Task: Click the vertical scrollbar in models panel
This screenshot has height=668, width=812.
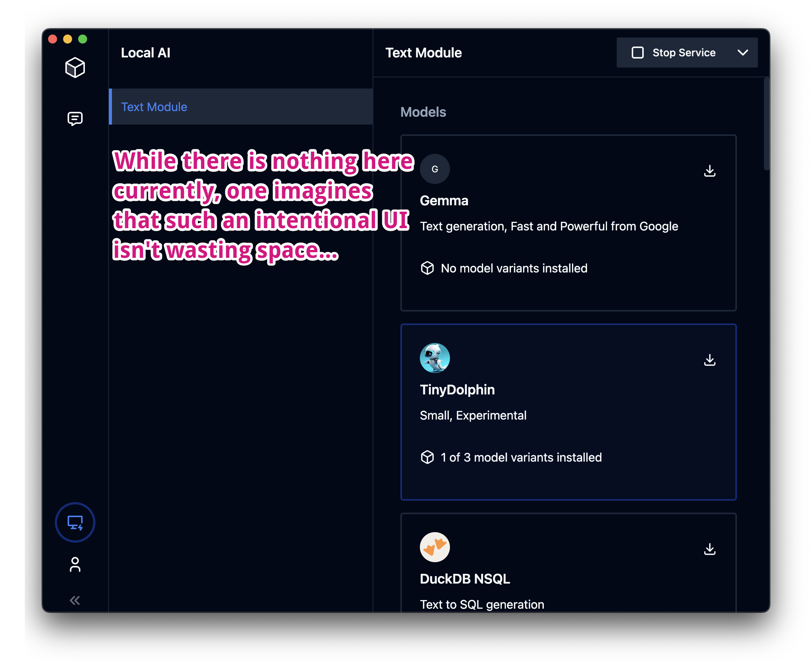Action: point(766,124)
